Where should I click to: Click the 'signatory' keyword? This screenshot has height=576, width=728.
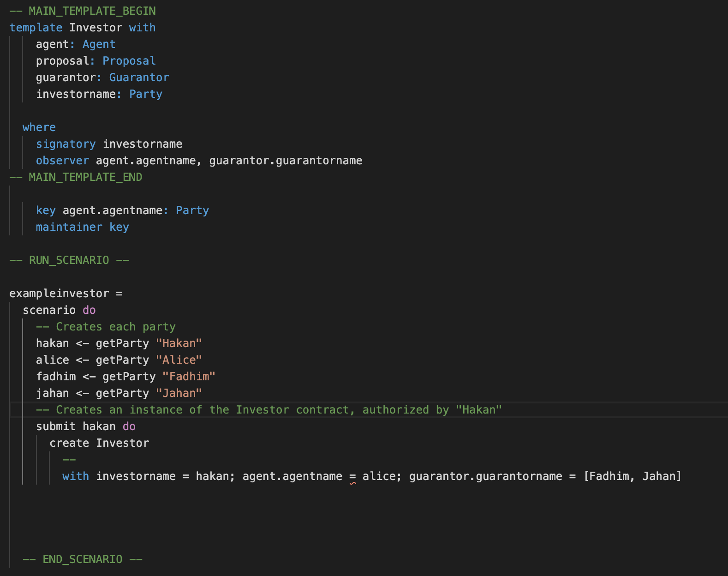[x=66, y=144]
